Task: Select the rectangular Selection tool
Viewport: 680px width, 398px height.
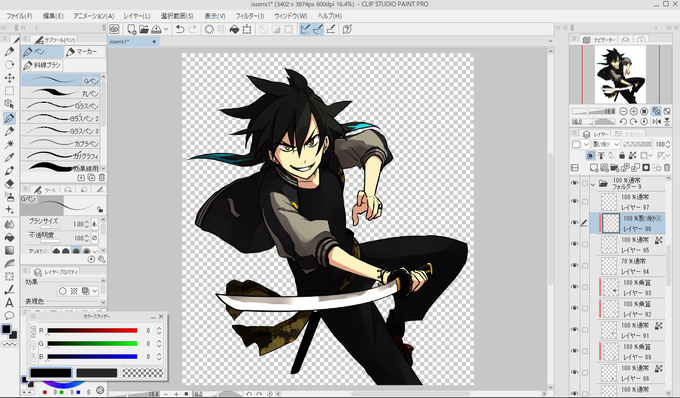Action: [x=9, y=91]
